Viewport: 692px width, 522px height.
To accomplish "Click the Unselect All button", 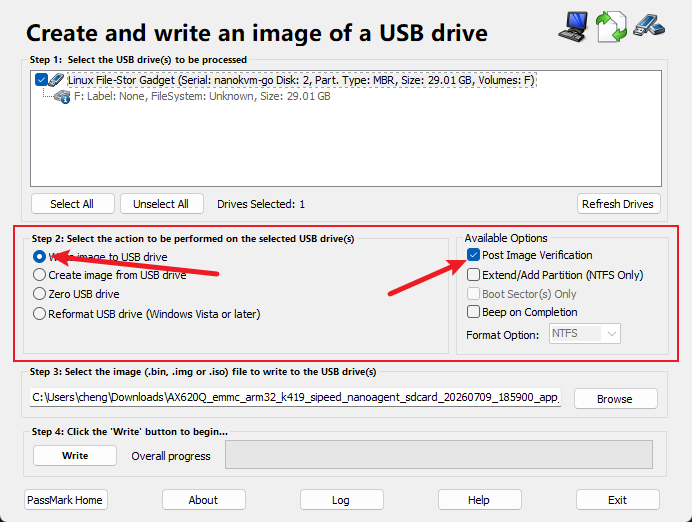I will point(162,204).
